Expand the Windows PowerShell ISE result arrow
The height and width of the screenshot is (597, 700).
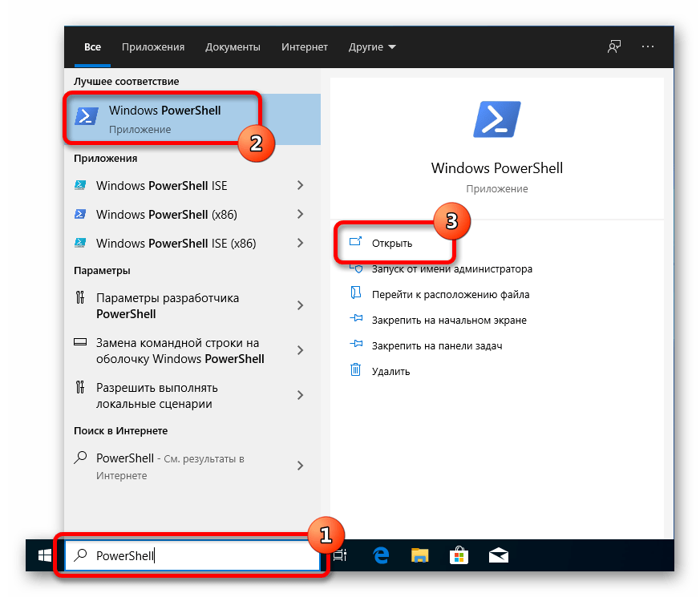tap(301, 185)
